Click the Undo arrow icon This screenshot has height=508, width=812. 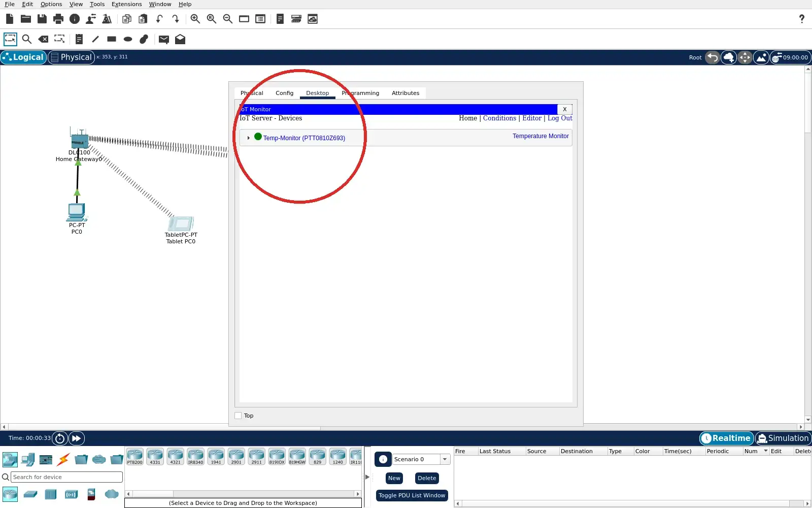159,19
